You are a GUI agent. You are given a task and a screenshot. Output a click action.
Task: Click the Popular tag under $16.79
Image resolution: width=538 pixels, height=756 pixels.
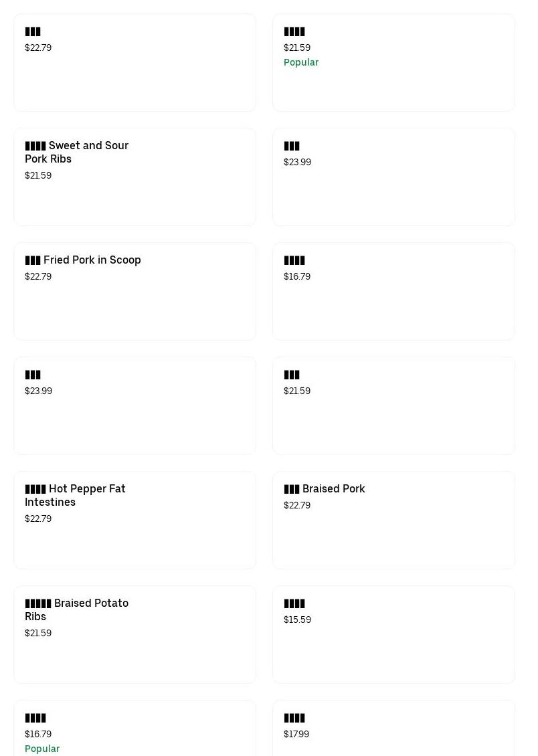click(x=42, y=749)
